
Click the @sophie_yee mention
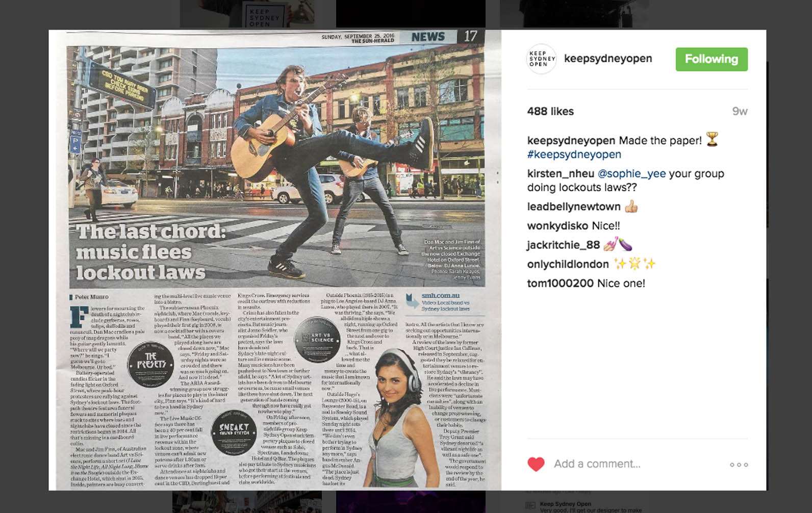coord(631,174)
